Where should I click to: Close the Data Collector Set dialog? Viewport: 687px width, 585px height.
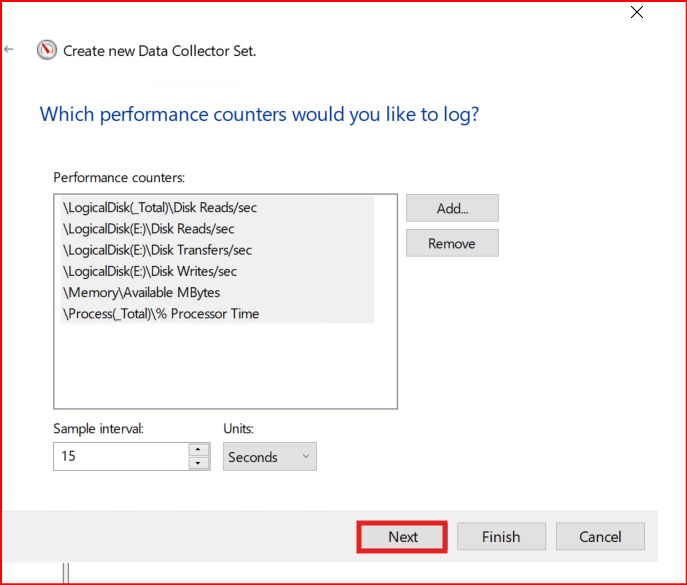point(637,13)
